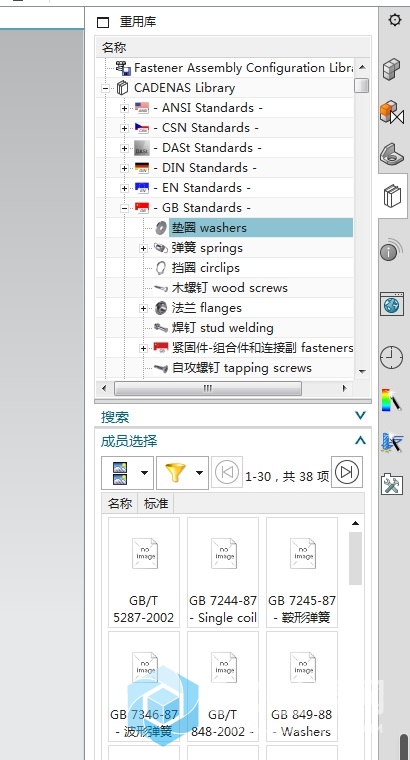
Task: Expand the 弹簧 springs folder
Action: coord(143,249)
